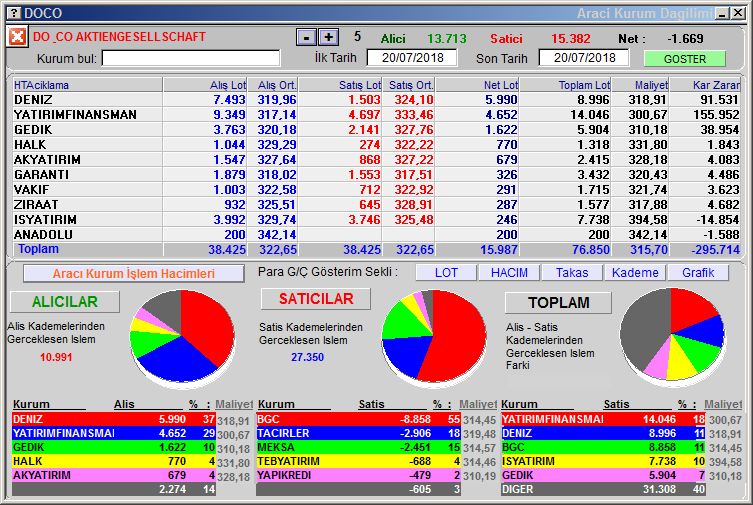The width and height of the screenshot is (753, 505).
Task: Select the ZIRAAT row
Action: tap(376, 204)
